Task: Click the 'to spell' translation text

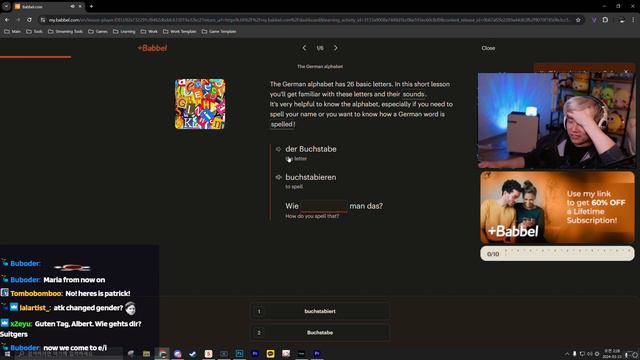Action: (x=294, y=187)
